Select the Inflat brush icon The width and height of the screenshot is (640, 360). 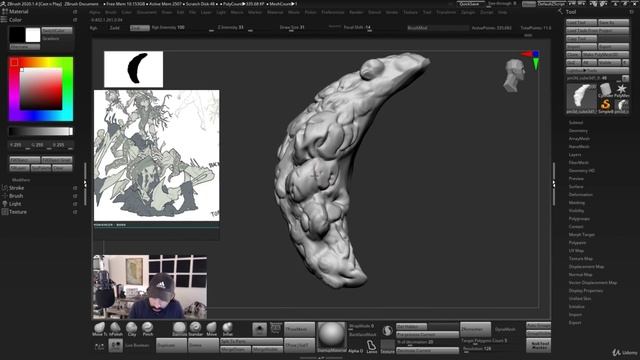(x=227, y=328)
